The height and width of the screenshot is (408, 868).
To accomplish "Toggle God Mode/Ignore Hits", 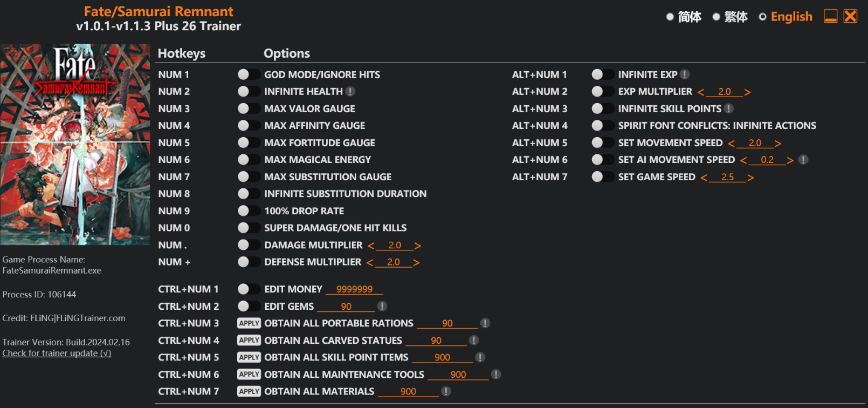I will tap(249, 74).
